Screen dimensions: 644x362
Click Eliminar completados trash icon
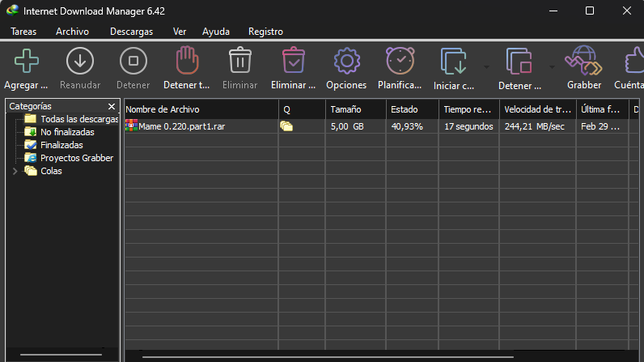[x=293, y=62]
